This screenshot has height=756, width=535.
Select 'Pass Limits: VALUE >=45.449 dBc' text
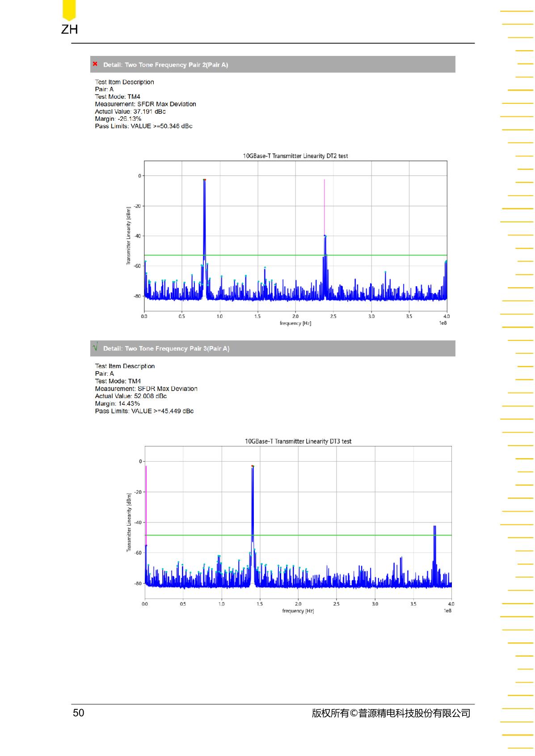click(144, 411)
